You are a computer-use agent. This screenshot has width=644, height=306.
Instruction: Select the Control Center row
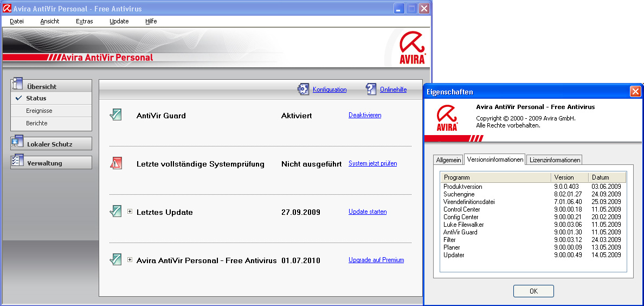533,209
